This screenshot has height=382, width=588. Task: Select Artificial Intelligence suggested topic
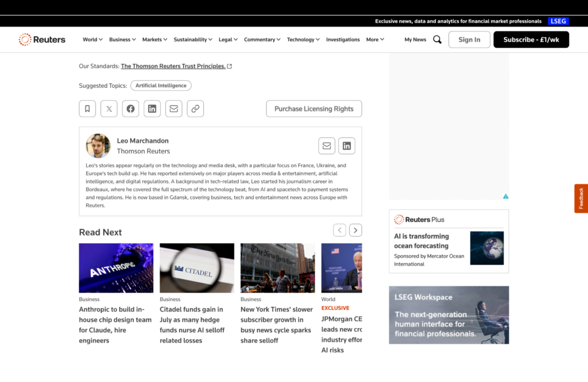161,85
